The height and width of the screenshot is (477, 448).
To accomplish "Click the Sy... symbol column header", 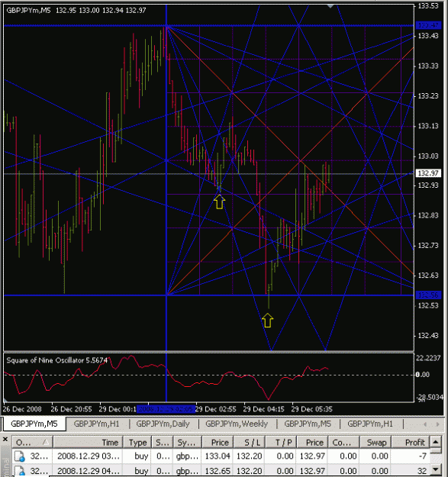I will 187,443.
